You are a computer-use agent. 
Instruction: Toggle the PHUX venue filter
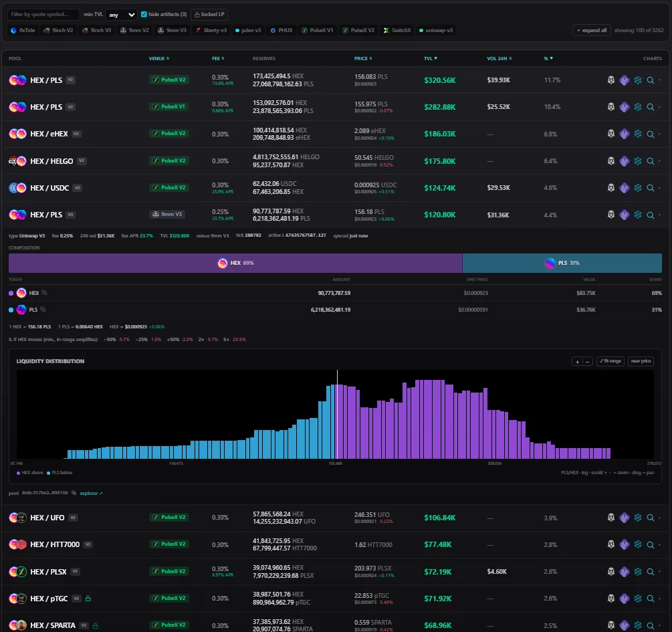coord(282,31)
